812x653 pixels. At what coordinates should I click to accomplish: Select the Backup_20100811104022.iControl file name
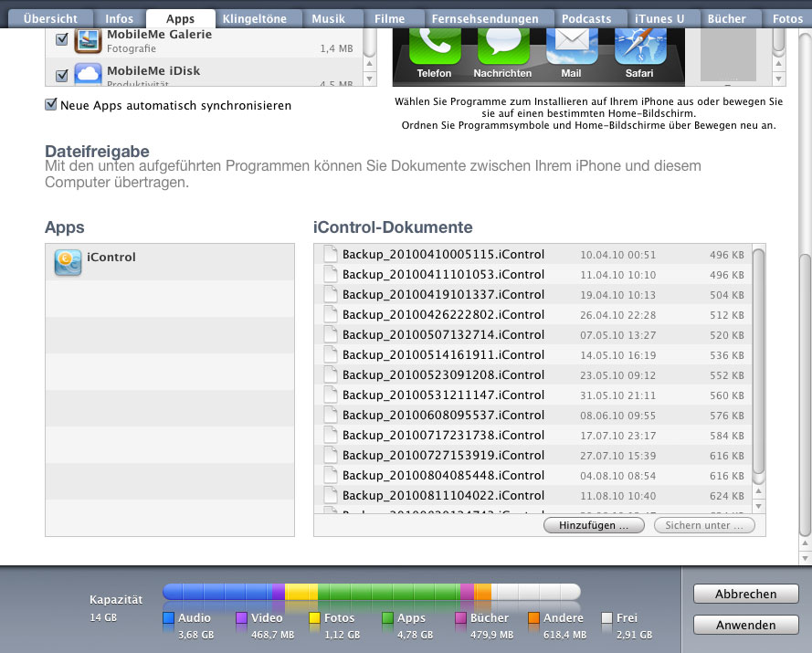click(x=443, y=496)
